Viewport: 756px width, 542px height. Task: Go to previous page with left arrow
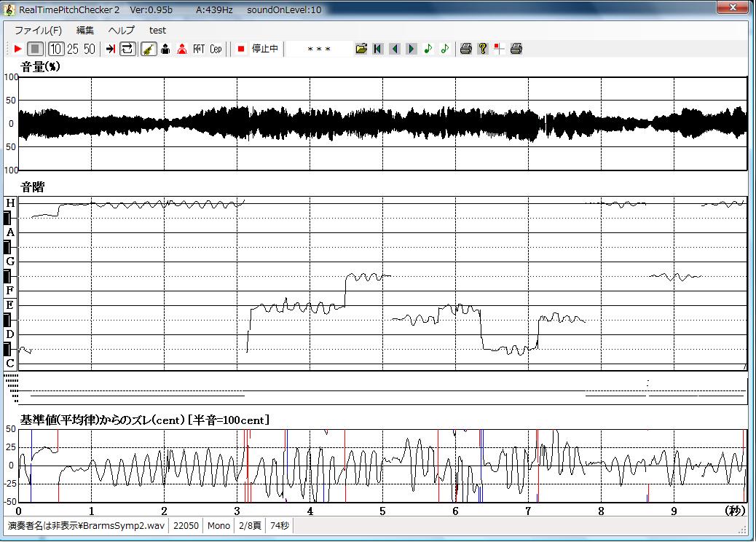[395, 49]
